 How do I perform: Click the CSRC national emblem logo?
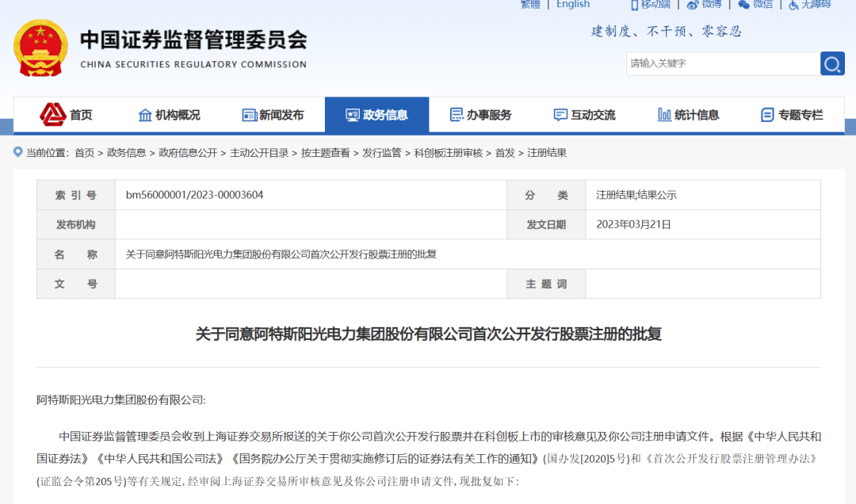41,48
